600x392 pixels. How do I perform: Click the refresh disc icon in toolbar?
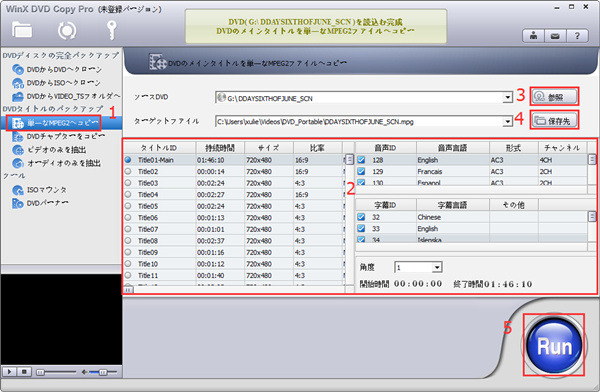[x=67, y=31]
